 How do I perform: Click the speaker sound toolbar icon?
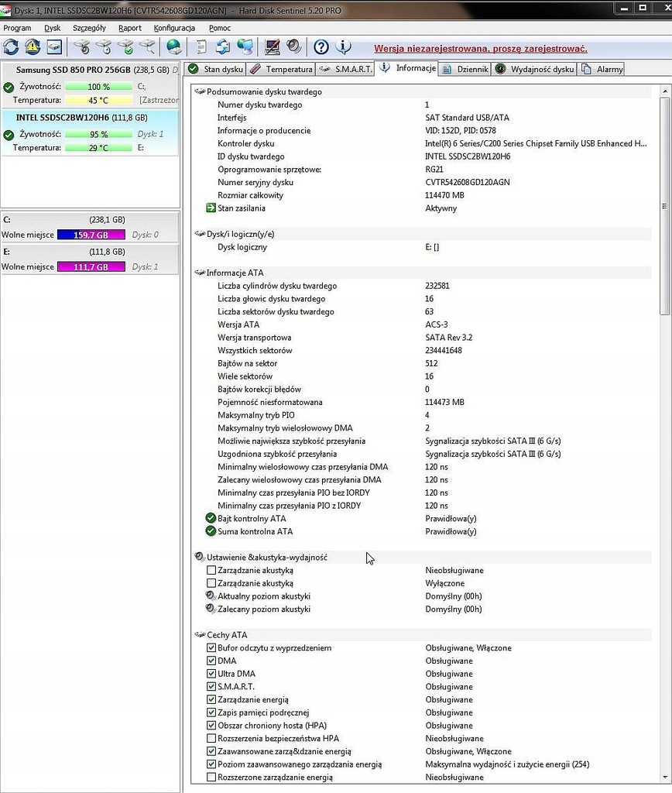(x=293, y=47)
